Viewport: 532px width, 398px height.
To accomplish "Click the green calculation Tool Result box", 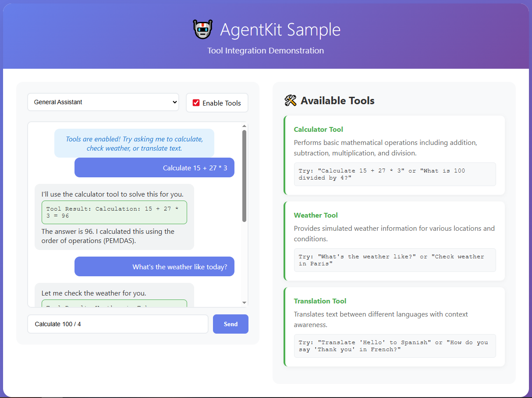I will [x=114, y=212].
